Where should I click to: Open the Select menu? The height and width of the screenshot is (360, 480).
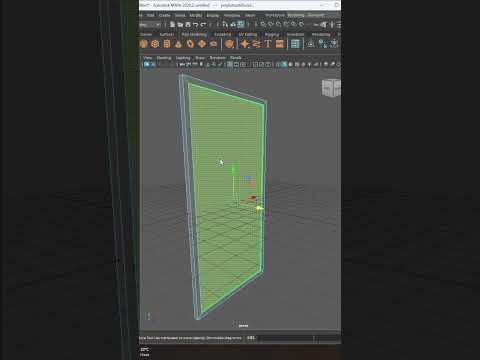pyautogui.click(x=180, y=15)
